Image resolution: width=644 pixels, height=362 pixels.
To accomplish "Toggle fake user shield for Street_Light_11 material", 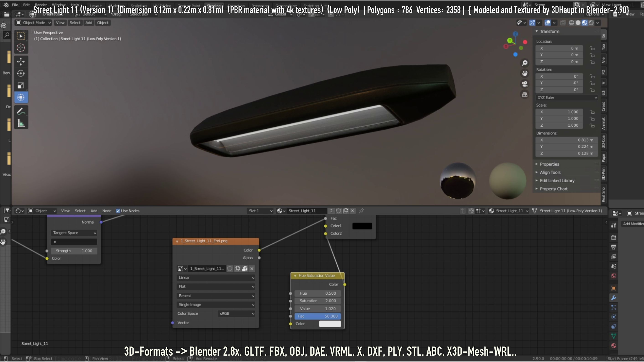I will (339, 211).
